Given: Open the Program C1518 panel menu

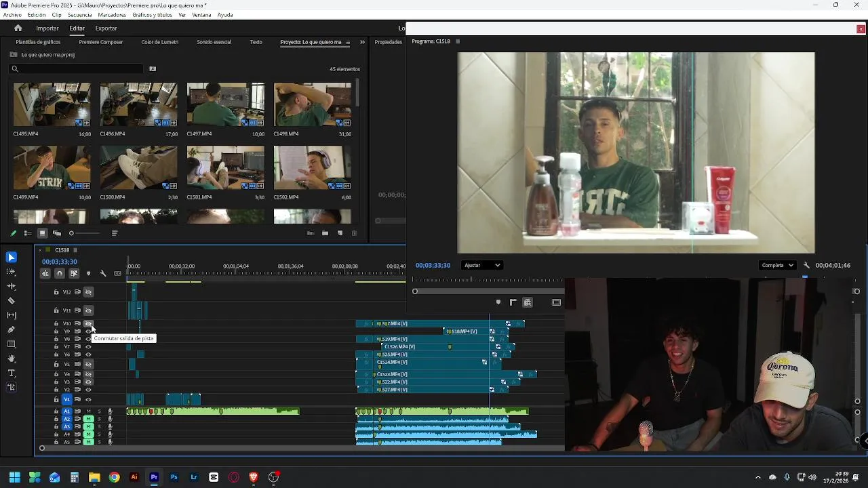Looking at the screenshot, I should click(x=458, y=41).
